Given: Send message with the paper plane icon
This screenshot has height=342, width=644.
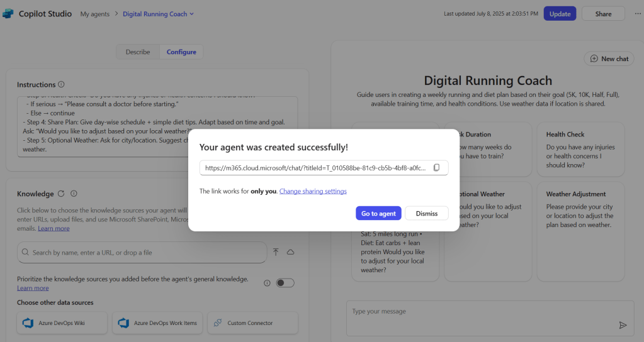Looking at the screenshot, I should 623,325.
